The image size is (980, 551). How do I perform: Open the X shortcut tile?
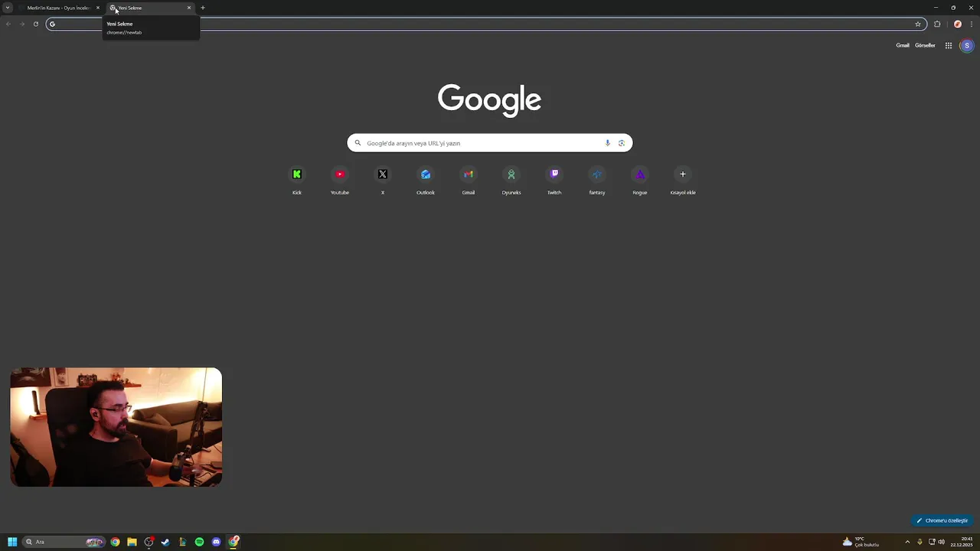click(x=383, y=181)
